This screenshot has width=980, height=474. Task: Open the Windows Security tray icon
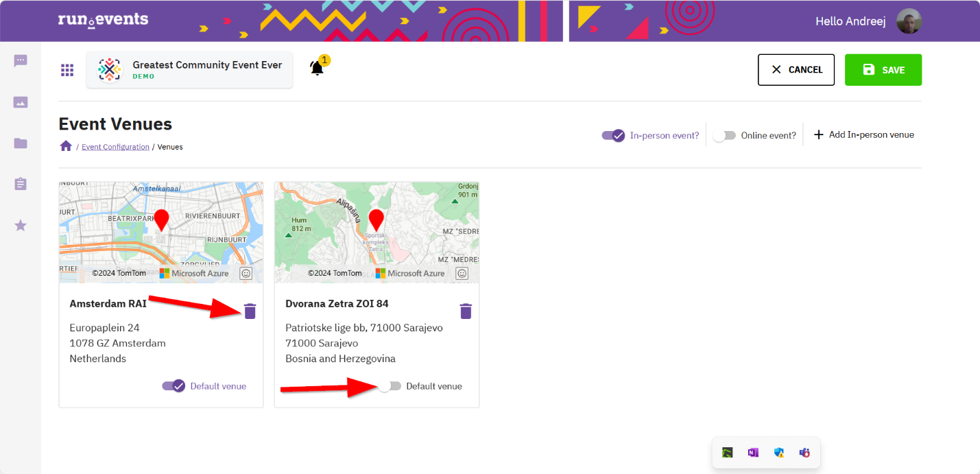(779, 453)
